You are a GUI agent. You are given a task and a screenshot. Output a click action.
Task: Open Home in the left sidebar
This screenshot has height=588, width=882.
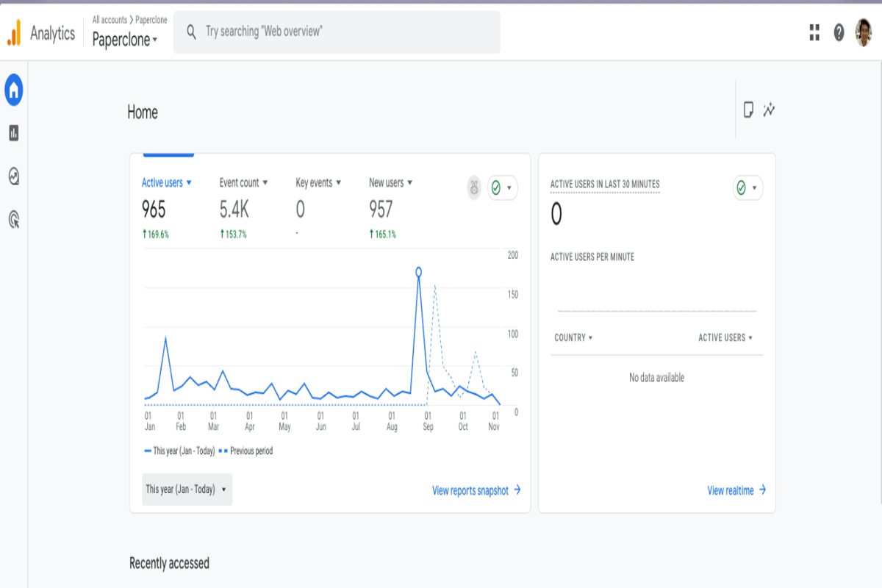pyautogui.click(x=14, y=90)
